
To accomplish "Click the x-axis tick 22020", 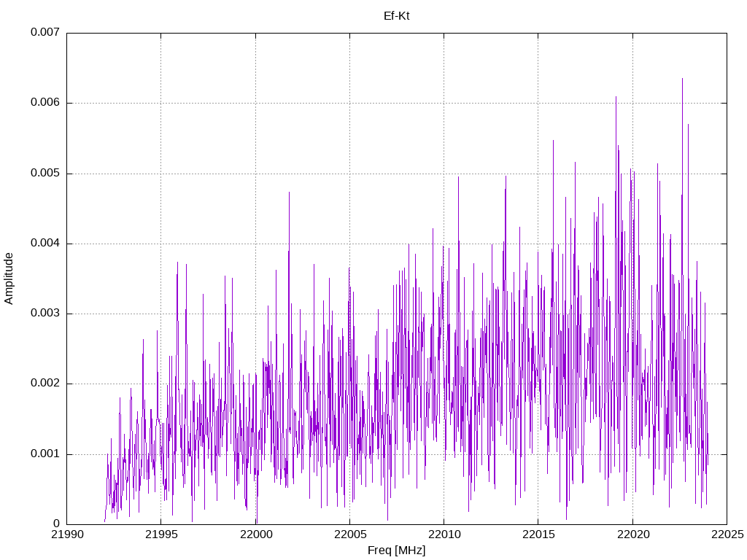I will pos(632,534).
